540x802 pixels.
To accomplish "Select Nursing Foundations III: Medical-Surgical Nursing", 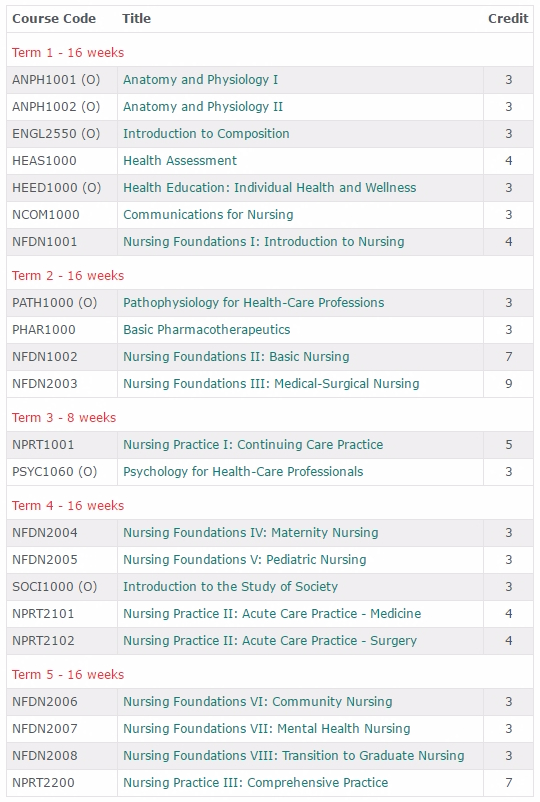I will coord(271,384).
